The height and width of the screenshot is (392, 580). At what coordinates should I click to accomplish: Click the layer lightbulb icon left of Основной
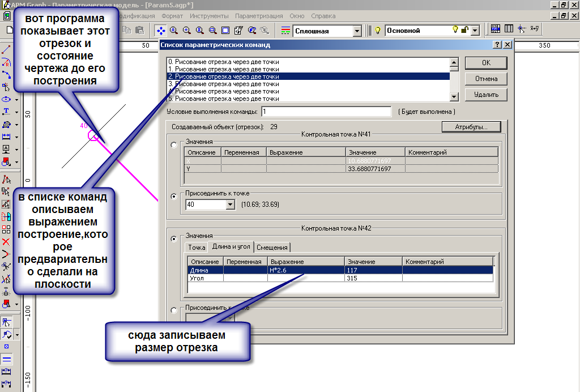coord(378,31)
